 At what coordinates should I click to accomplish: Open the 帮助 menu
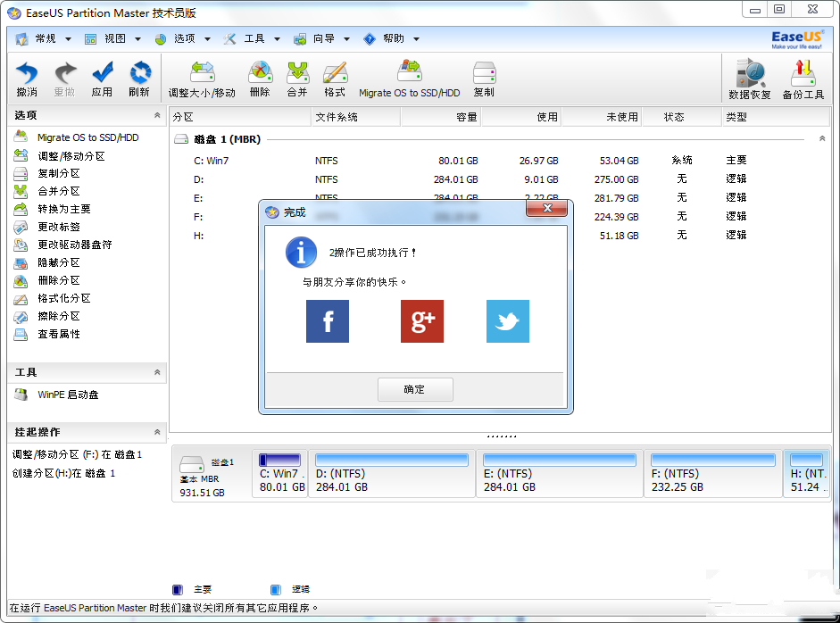(392, 38)
